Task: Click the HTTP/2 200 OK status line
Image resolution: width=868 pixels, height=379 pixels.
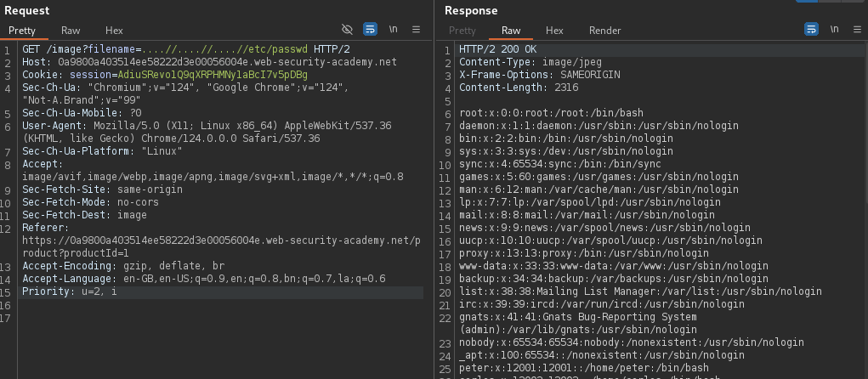Action: [x=497, y=49]
